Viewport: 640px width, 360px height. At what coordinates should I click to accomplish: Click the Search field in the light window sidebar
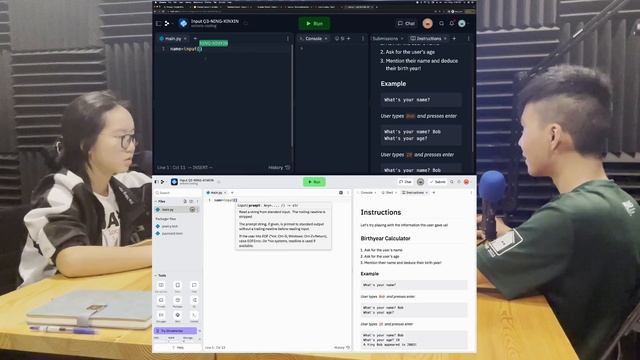click(177, 193)
